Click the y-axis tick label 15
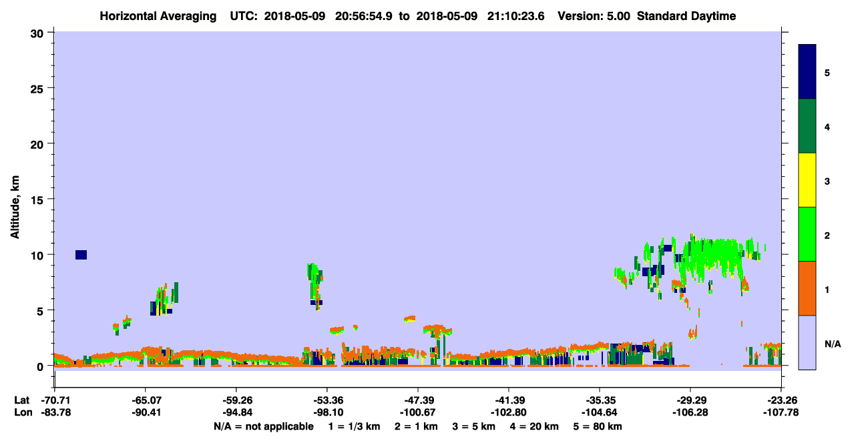This screenshot has height=445, width=868. coord(38,199)
